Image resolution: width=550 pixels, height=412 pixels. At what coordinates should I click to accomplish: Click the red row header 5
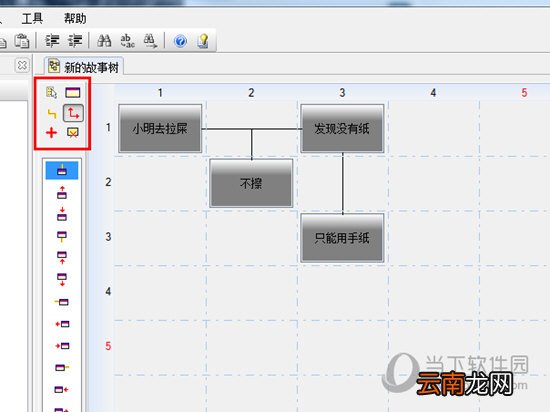click(x=108, y=346)
